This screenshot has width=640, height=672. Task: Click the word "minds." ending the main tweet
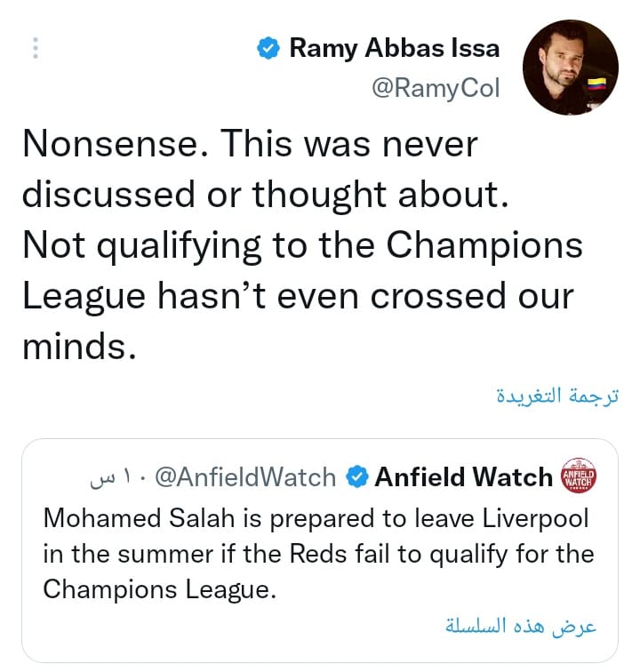pos(79,344)
